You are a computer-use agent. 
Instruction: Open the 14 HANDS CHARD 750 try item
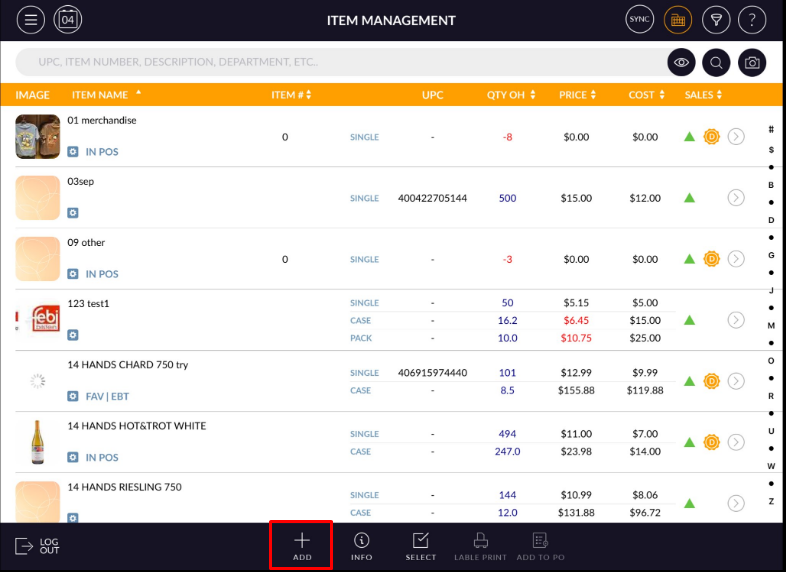click(x=127, y=365)
